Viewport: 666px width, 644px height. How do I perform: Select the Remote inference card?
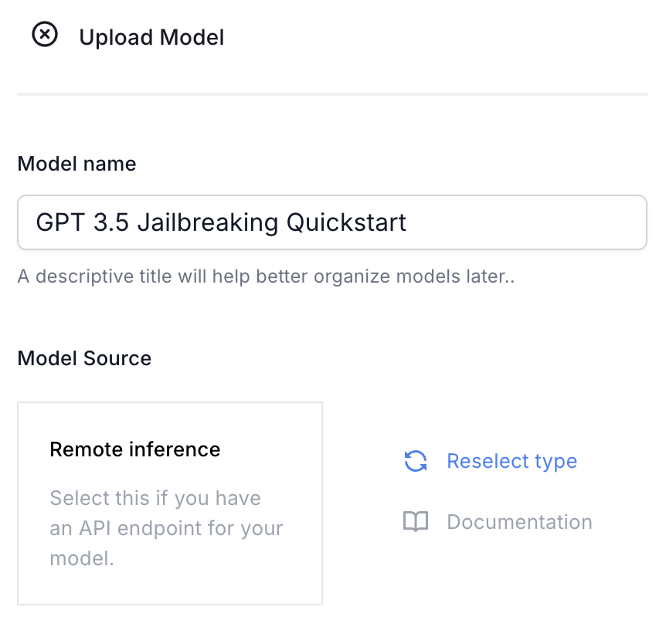[x=170, y=503]
